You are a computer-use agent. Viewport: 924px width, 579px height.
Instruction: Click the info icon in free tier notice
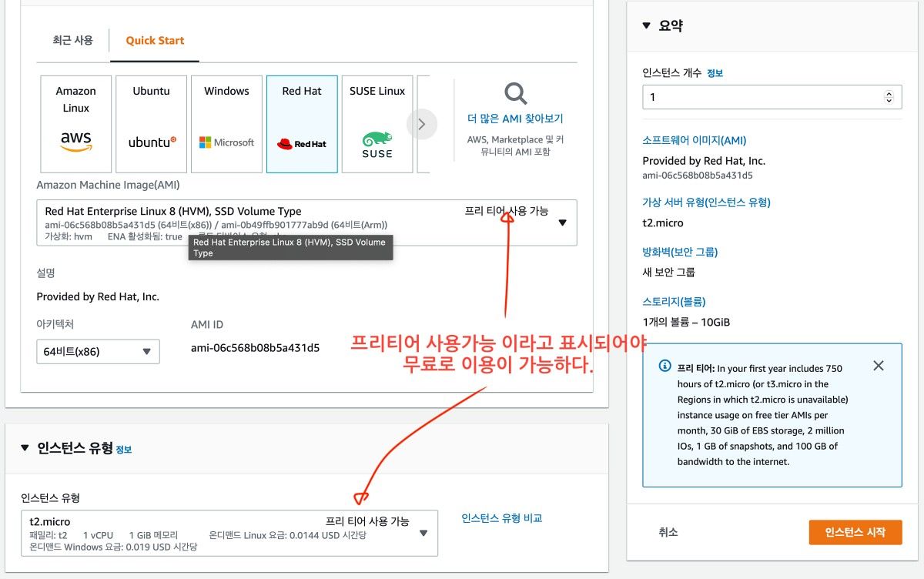(665, 366)
